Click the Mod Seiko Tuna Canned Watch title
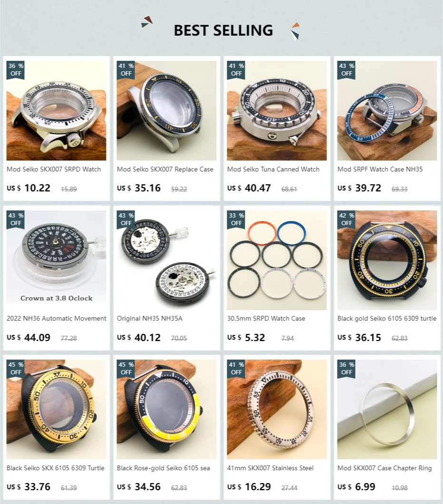The image size is (443, 504). (x=273, y=169)
